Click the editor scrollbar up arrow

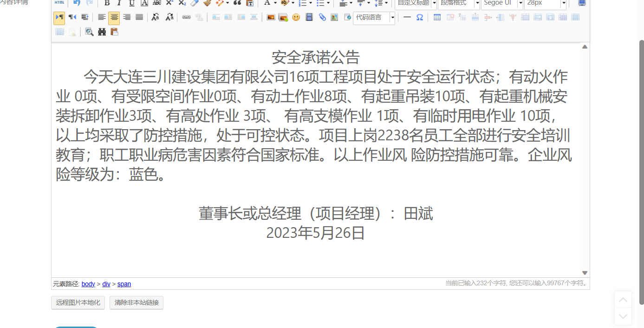click(585, 46)
